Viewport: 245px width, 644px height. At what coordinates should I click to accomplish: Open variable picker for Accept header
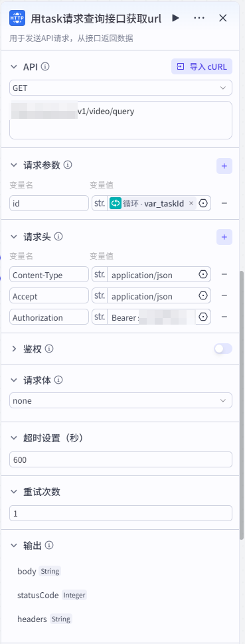coord(203,295)
